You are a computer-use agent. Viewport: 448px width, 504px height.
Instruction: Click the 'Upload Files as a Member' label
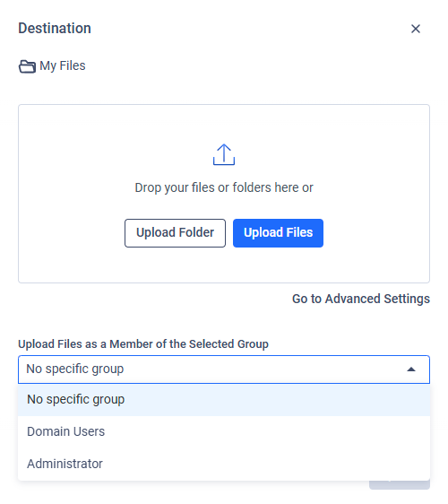[x=143, y=344]
